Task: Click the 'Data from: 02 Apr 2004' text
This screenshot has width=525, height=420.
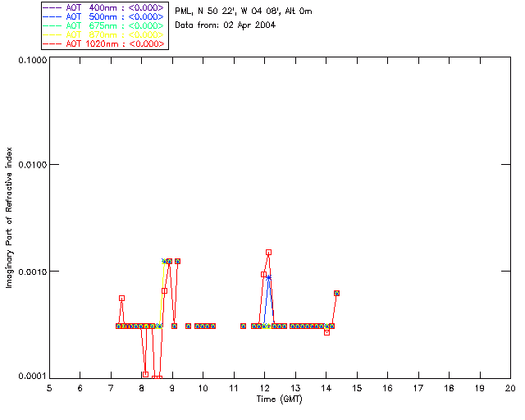Action: 225,25
